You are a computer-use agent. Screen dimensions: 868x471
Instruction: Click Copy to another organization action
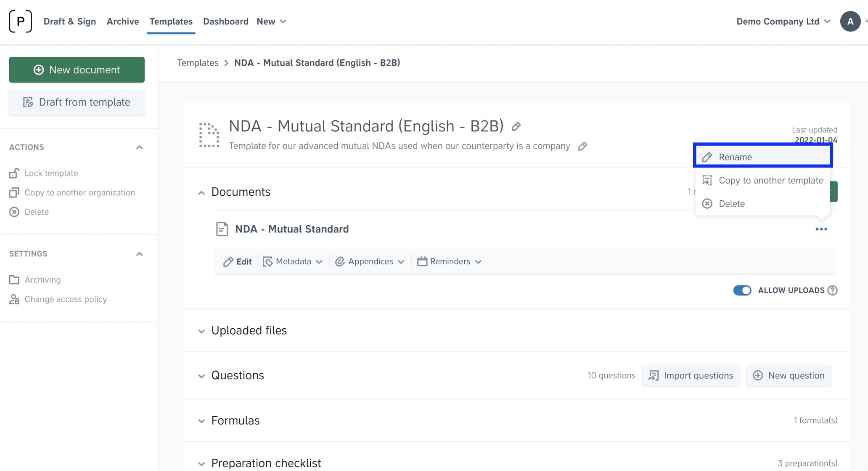[79, 193]
